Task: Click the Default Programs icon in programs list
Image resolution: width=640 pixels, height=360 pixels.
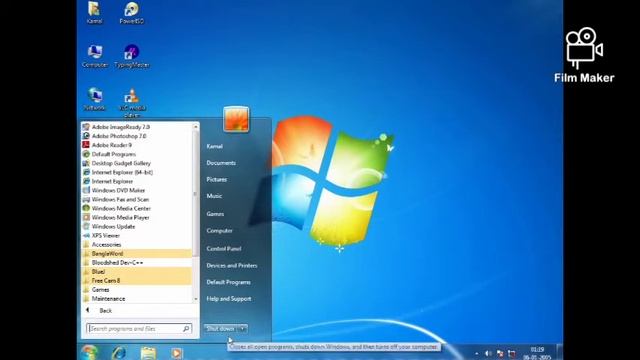Action: 86,154
